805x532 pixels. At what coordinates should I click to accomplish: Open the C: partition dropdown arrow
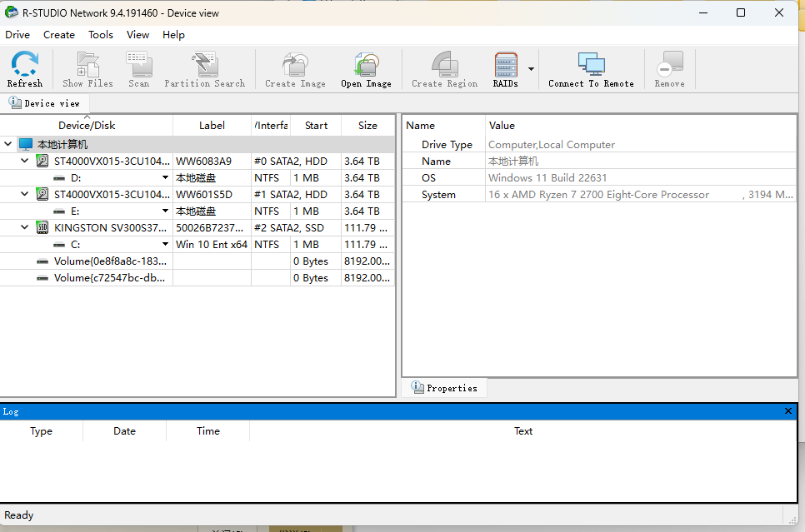(165, 244)
